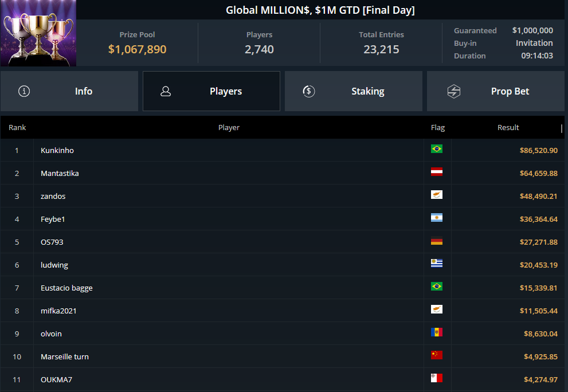Click Feybe1's Argentina flag icon
The image size is (568, 392).
point(437,218)
